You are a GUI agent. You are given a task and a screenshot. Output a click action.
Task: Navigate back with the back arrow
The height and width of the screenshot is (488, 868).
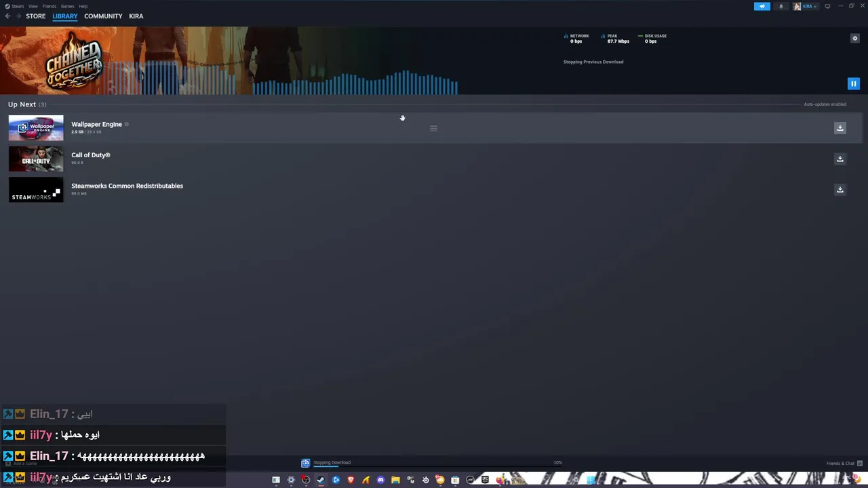(7, 16)
